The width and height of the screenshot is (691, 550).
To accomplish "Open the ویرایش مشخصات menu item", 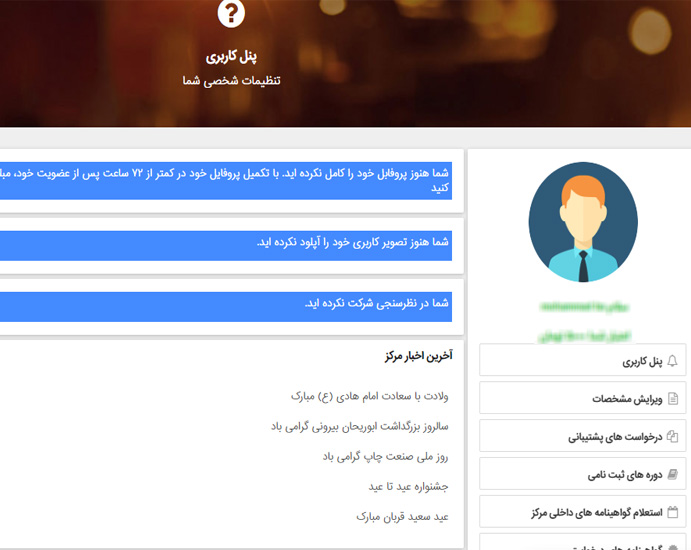I will tap(627, 398).
